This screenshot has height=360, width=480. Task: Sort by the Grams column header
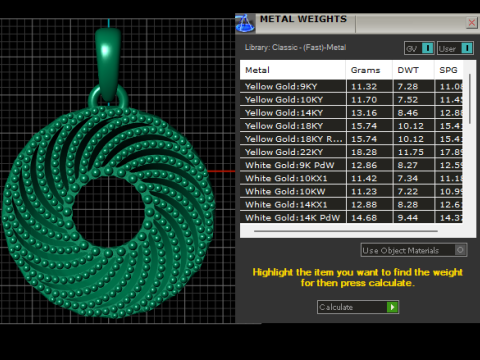pyautogui.click(x=369, y=70)
